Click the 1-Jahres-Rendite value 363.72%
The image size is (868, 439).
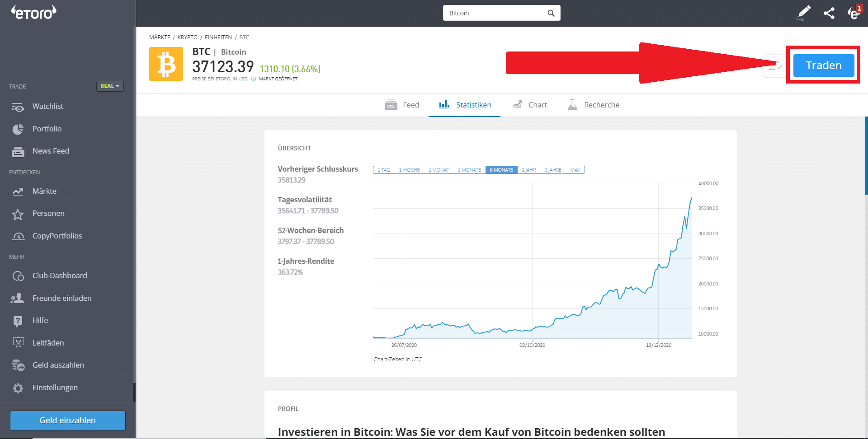(290, 272)
